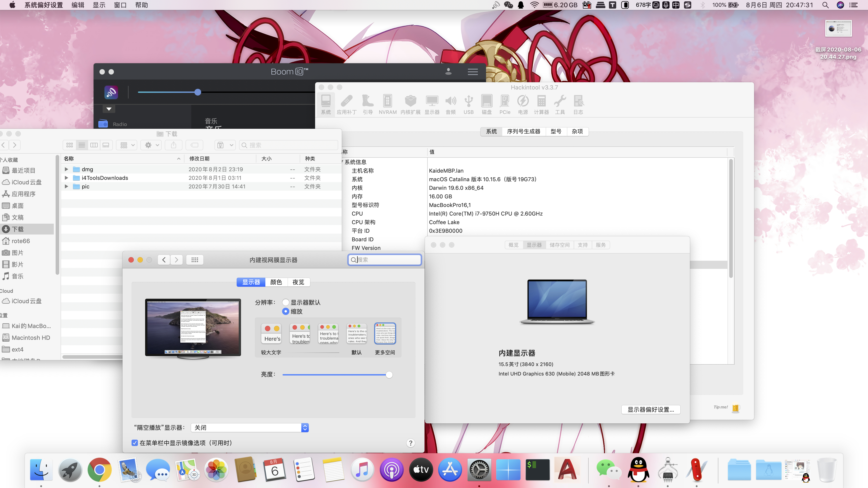The height and width of the screenshot is (488, 868).
Task: Select 显示器默认 resolution option
Action: click(286, 302)
